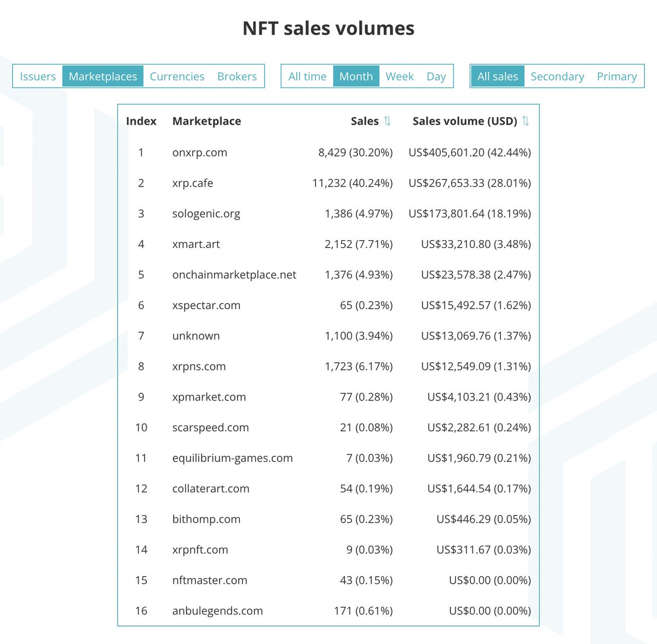Confirm the Marketplaces tab is selected
The height and width of the screenshot is (644, 657).
tap(103, 76)
